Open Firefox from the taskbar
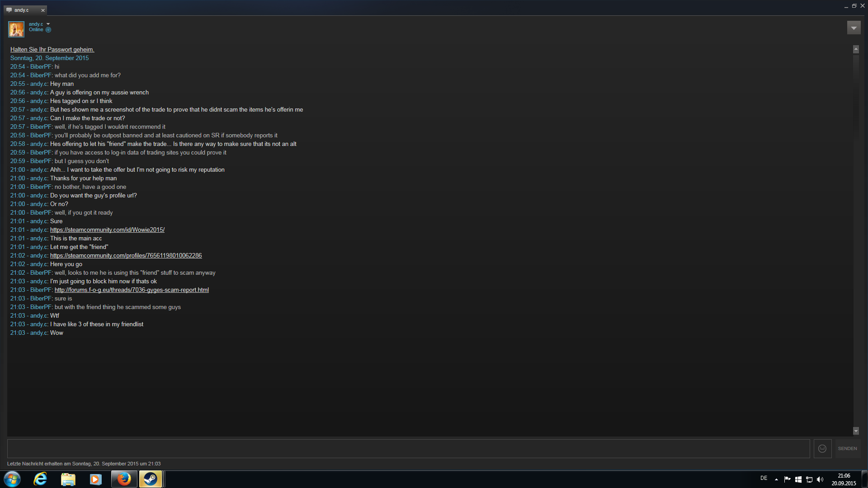The height and width of the screenshot is (488, 868). click(x=124, y=479)
